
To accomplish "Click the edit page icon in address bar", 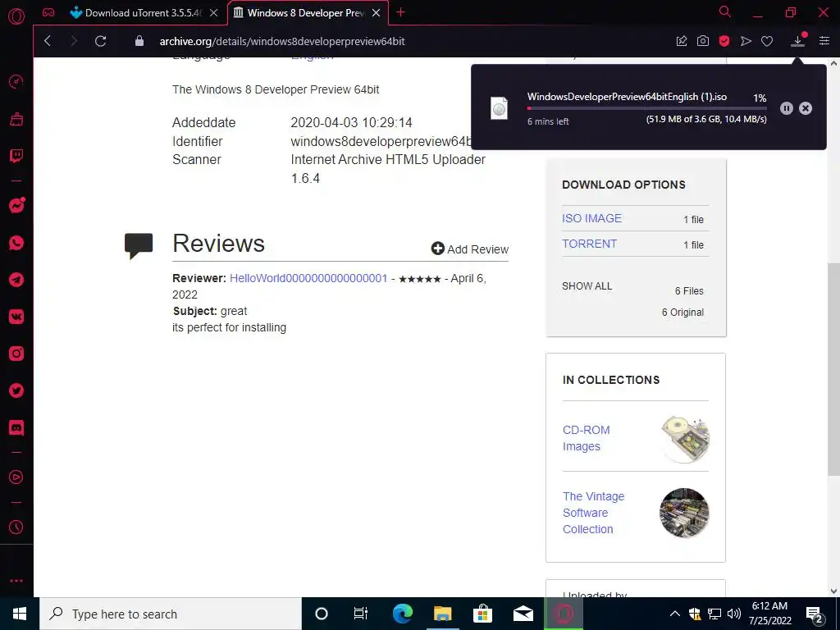I will [x=682, y=41].
